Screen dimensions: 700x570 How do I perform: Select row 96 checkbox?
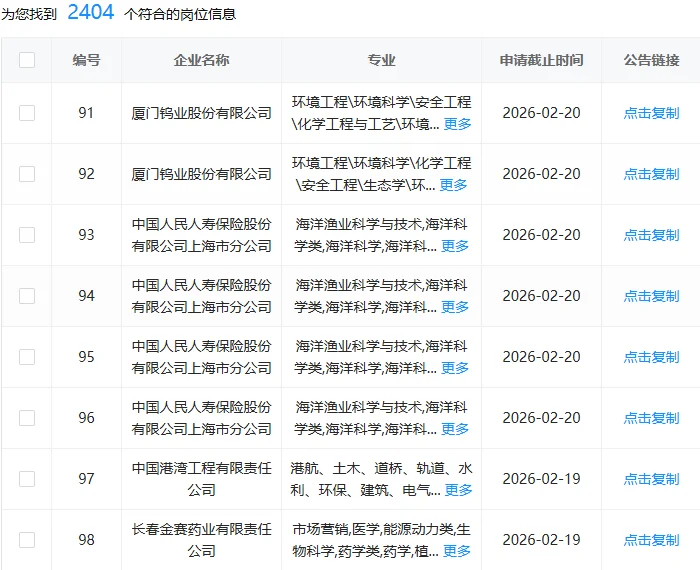pos(27,418)
